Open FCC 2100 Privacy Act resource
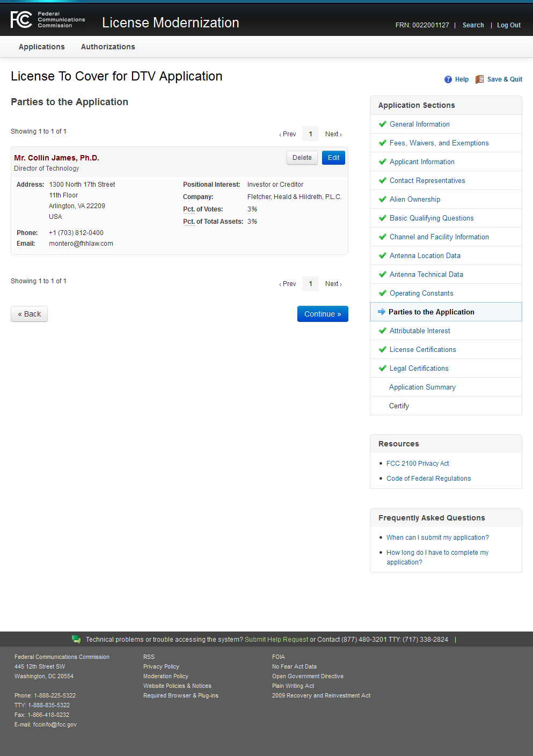The image size is (533, 756). click(x=418, y=463)
